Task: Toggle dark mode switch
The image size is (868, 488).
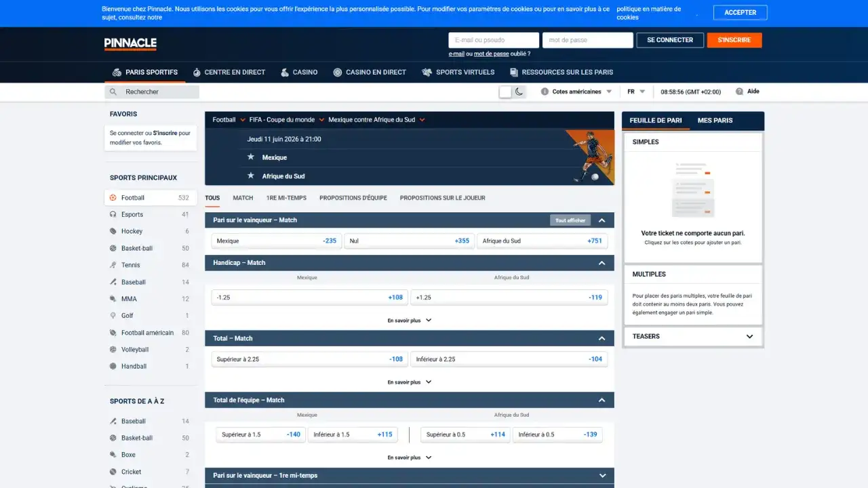Action: click(x=512, y=91)
